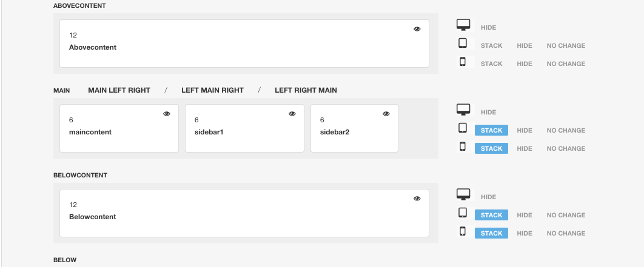Viewport: 644px width, 267px height.
Task: Select LEFT MAIN RIGHT layout option
Action: click(212, 90)
